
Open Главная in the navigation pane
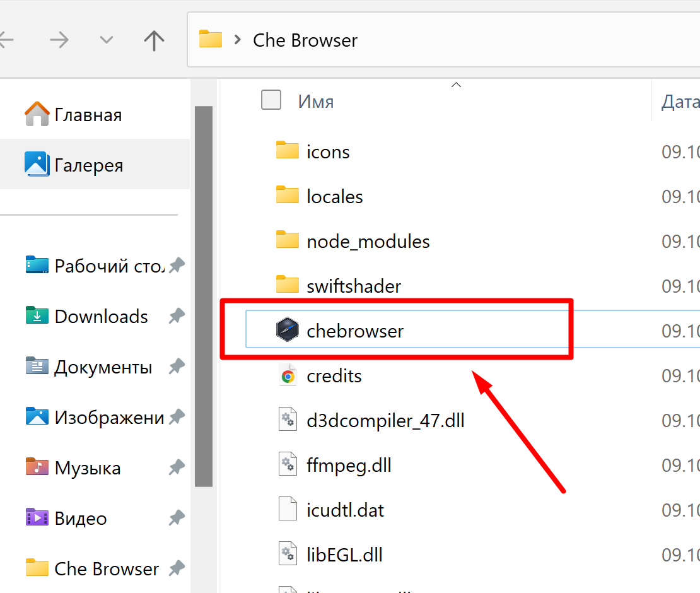88,115
